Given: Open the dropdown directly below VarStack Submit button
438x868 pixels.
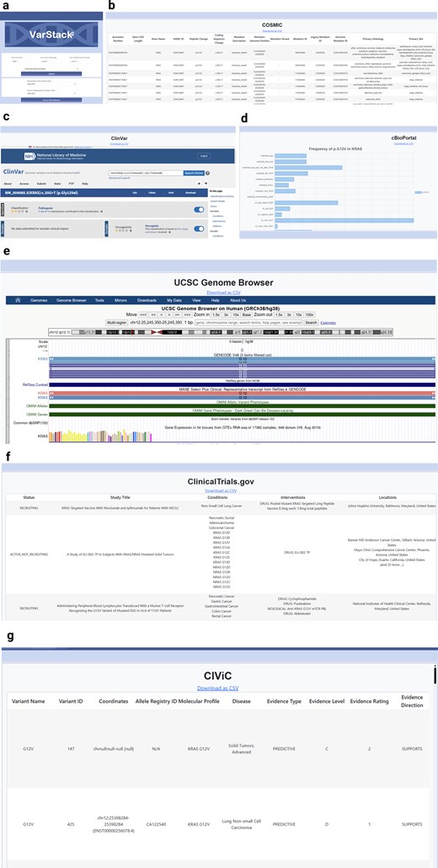Looking at the screenshot, I should (51, 83).
